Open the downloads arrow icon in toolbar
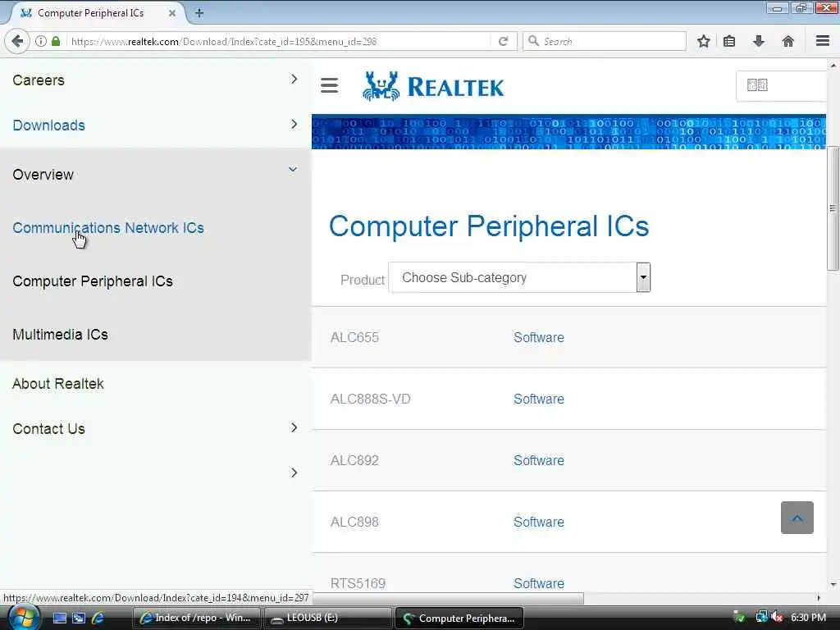This screenshot has width=840, height=630. click(759, 41)
